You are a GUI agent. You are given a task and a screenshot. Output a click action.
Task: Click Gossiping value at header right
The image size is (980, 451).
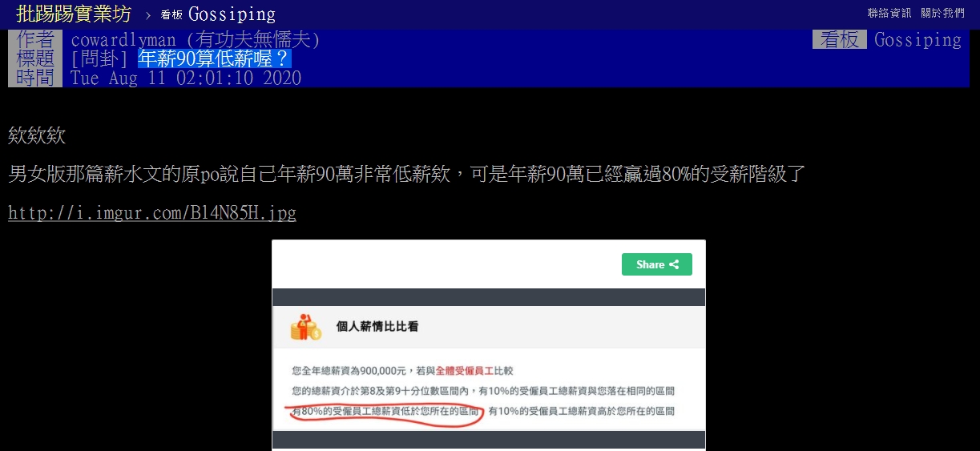tap(917, 39)
